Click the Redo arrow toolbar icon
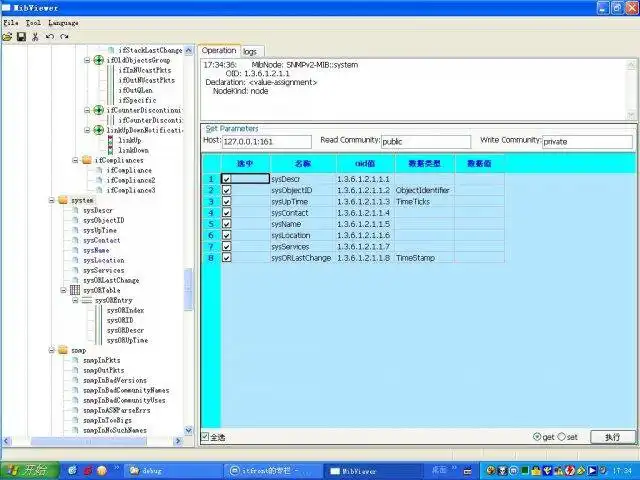 [x=64, y=37]
